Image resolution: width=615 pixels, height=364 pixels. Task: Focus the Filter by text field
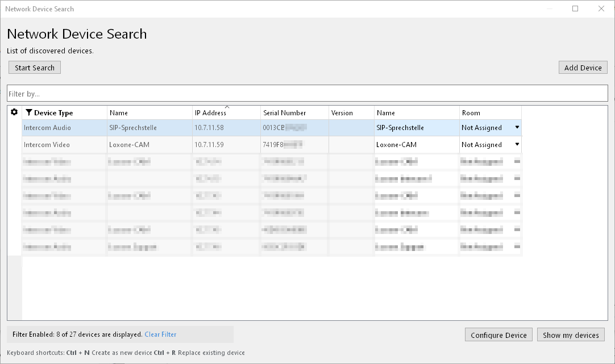tap(307, 93)
